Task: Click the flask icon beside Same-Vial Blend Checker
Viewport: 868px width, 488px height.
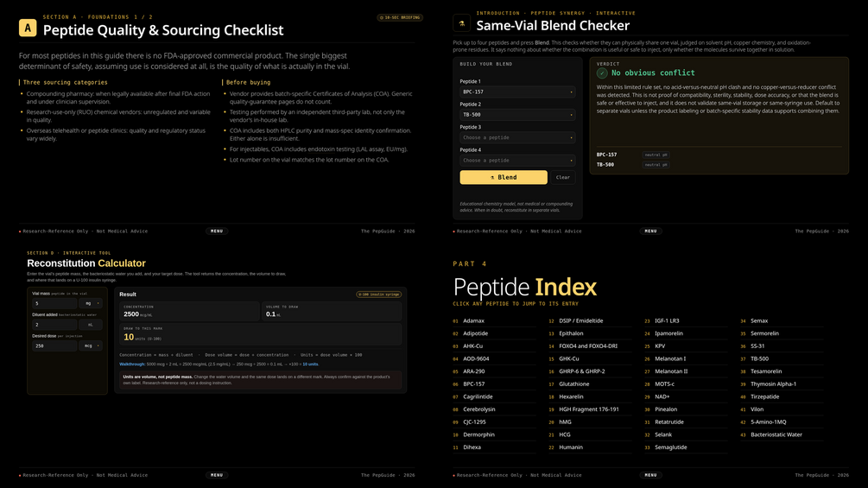Action: click(462, 23)
